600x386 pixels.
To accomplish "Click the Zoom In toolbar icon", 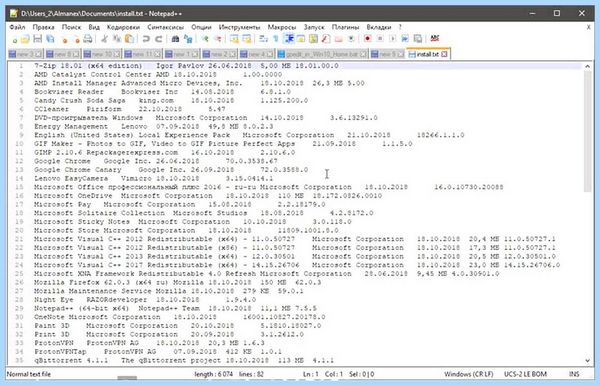I will click(205, 39).
